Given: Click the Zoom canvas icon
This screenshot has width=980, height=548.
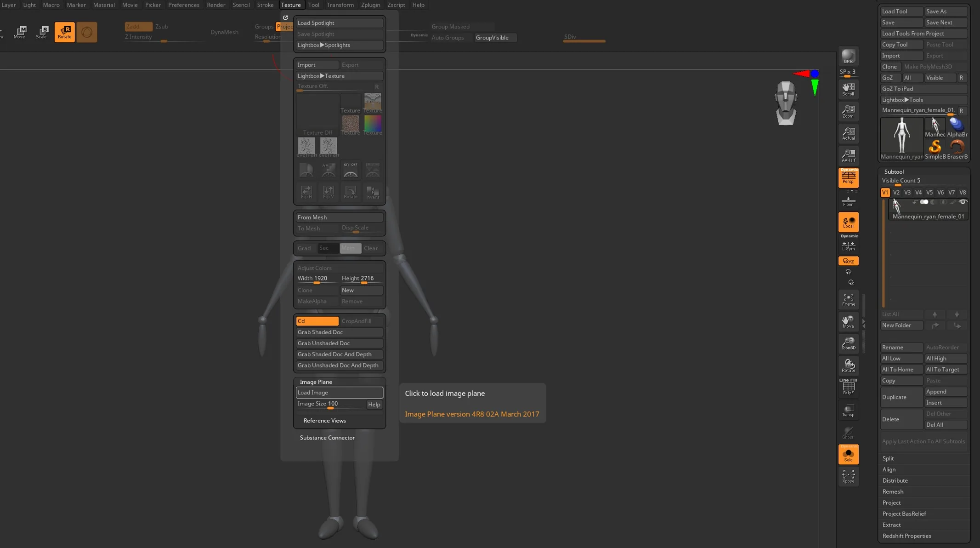Looking at the screenshot, I should 848,111.
